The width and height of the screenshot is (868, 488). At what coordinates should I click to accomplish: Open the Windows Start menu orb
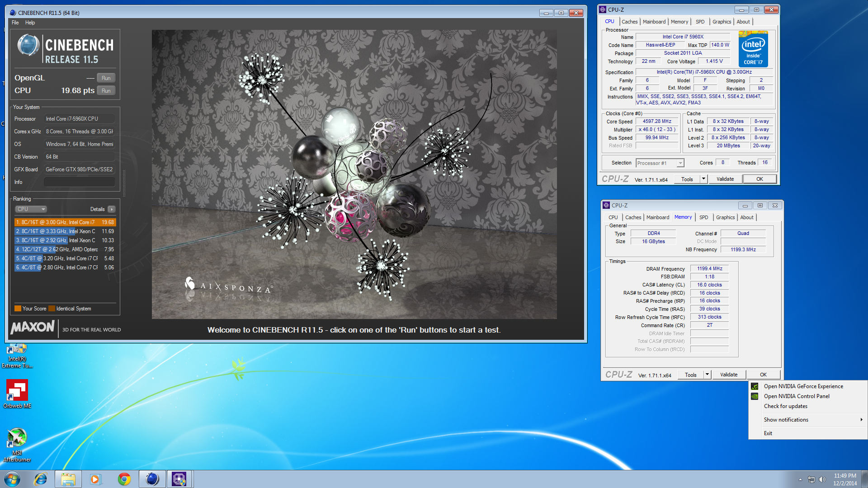point(12,479)
